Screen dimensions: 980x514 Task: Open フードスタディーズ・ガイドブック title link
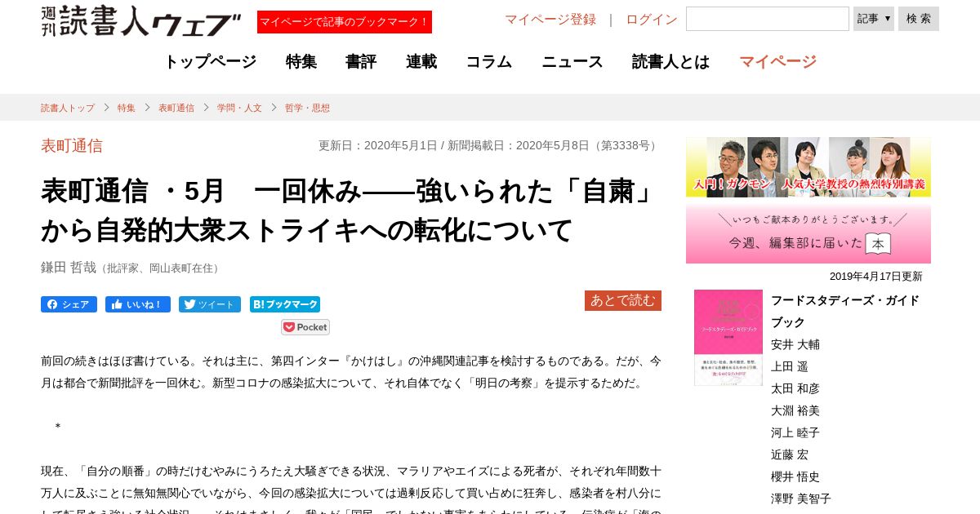(845, 311)
